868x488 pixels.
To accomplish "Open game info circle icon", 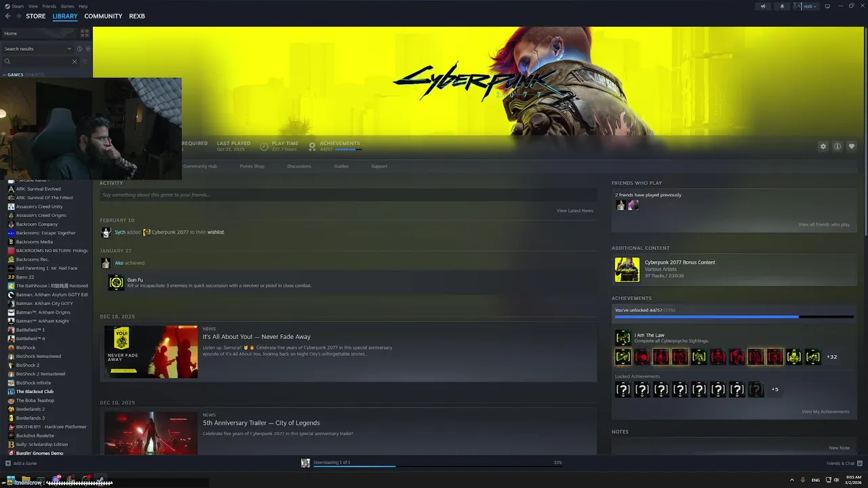I will click(x=837, y=146).
